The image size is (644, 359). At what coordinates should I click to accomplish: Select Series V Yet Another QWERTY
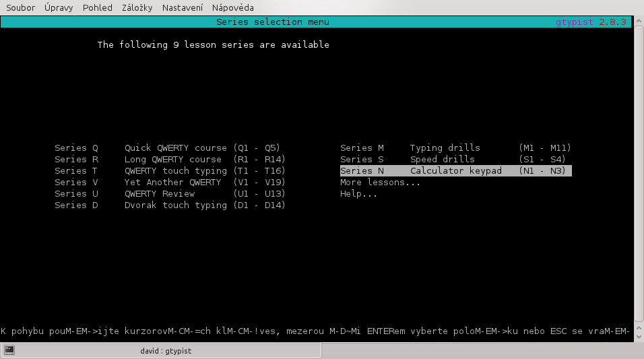tap(170, 183)
